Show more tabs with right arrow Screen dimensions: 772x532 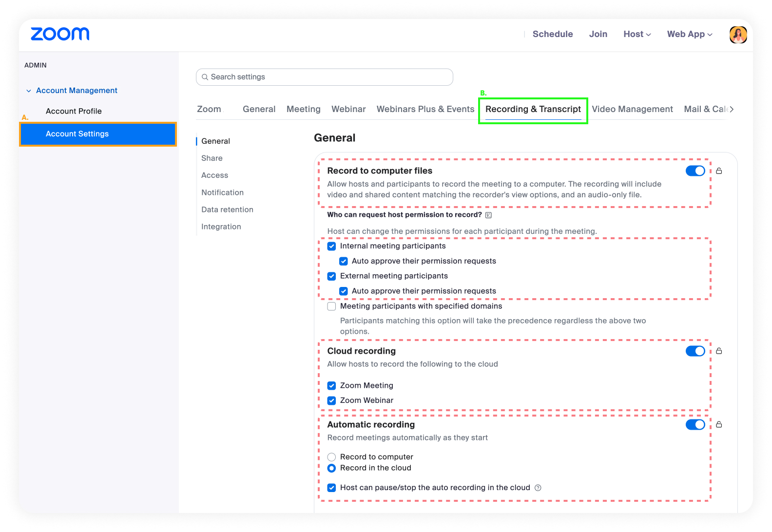point(732,110)
